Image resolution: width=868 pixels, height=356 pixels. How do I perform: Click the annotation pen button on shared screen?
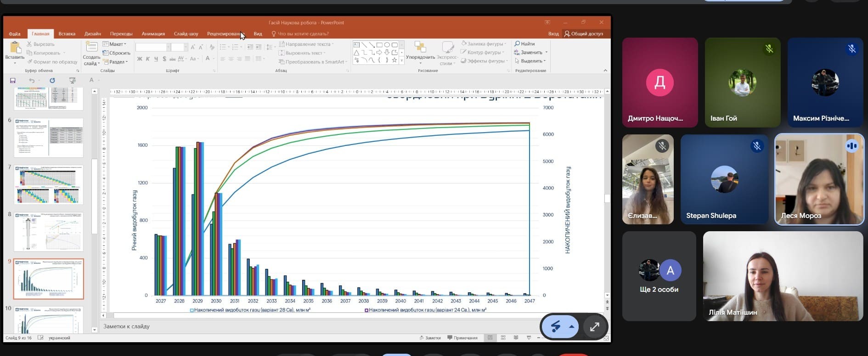[x=556, y=327]
